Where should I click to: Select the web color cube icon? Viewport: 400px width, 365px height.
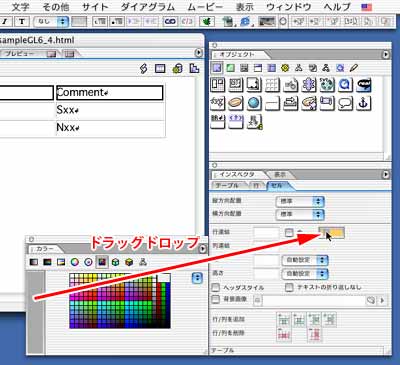pyautogui.click(x=115, y=262)
